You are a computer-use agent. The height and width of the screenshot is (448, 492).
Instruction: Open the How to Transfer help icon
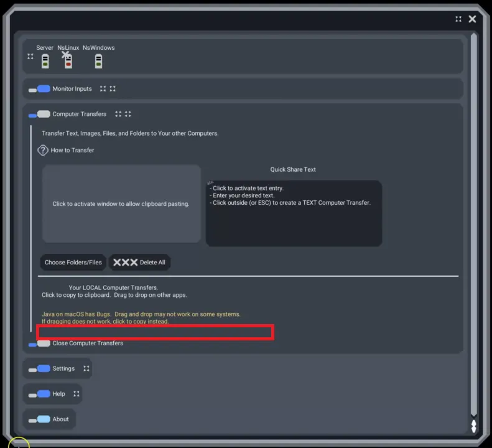[43, 151]
